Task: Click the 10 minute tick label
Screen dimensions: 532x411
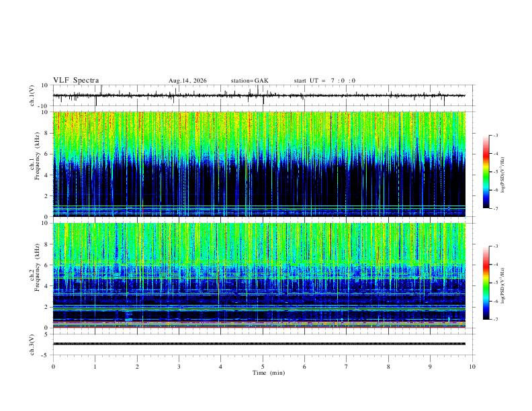Action: pyautogui.click(x=472, y=367)
